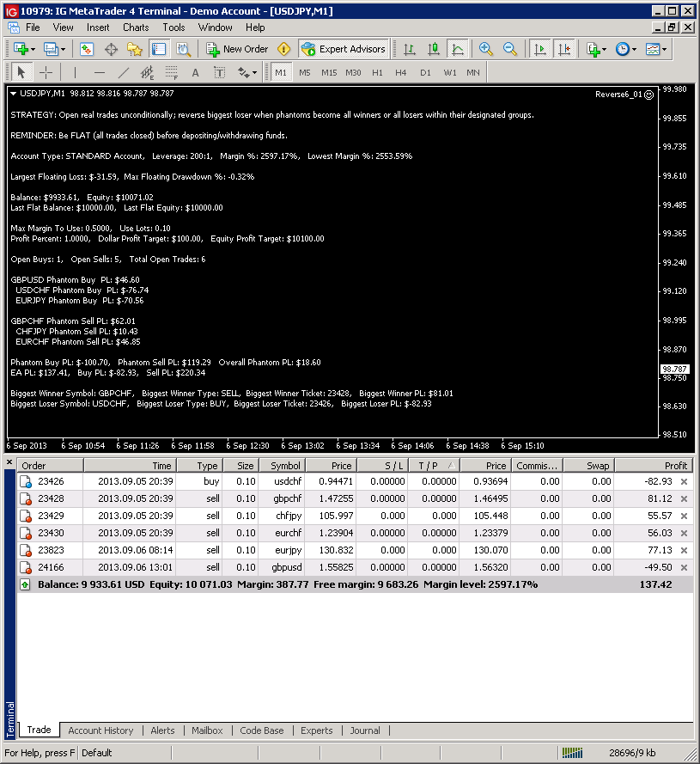The width and height of the screenshot is (700, 764).
Task: Open the Strategy Tester icon
Action: pyautogui.click(x=183, y=49)
